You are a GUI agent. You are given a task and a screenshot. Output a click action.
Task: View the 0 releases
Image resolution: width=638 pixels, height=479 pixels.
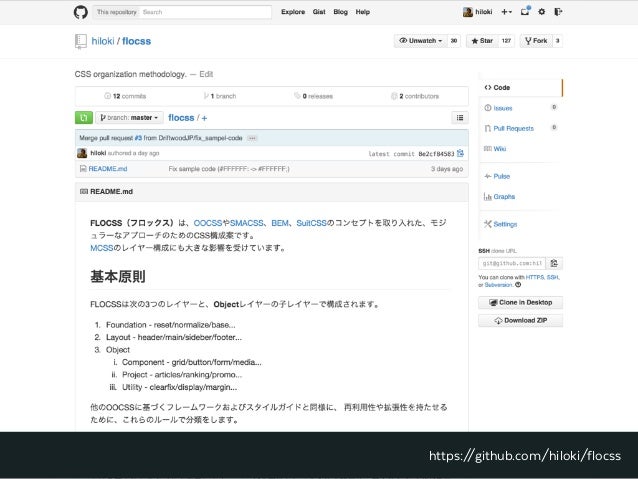coord(313,96)
